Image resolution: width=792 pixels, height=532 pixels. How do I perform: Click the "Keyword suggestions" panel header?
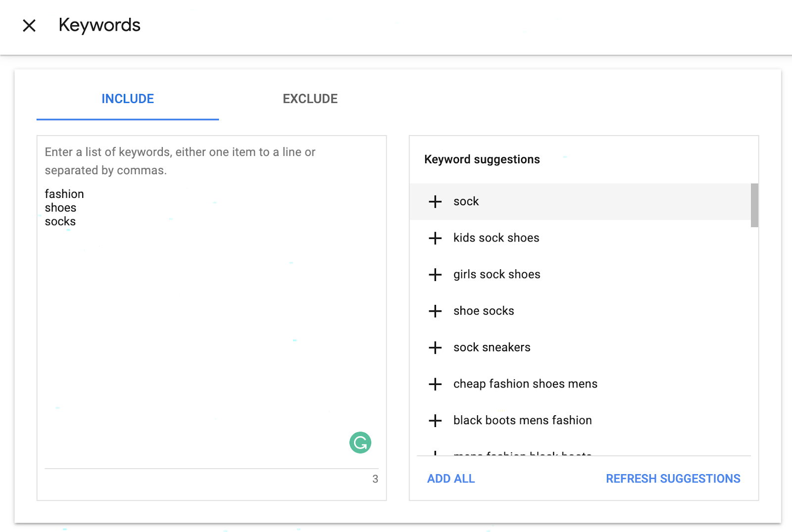tap(482, 159)
